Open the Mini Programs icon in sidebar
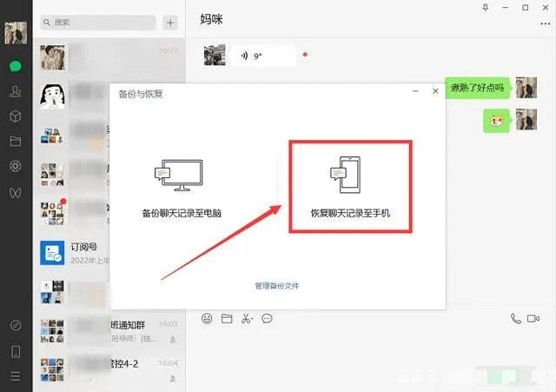Screen dimensions: 556x392 tap(15, 191)
